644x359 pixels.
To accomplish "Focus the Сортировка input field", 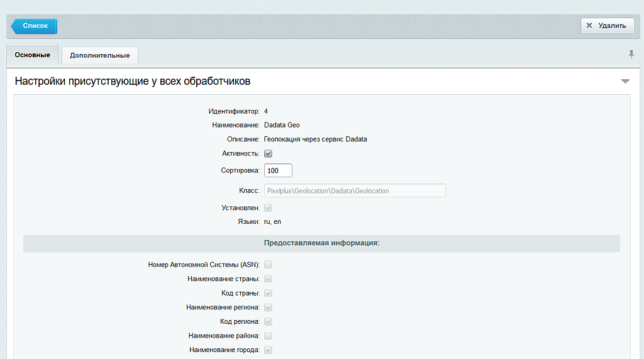I will [278, 170].
